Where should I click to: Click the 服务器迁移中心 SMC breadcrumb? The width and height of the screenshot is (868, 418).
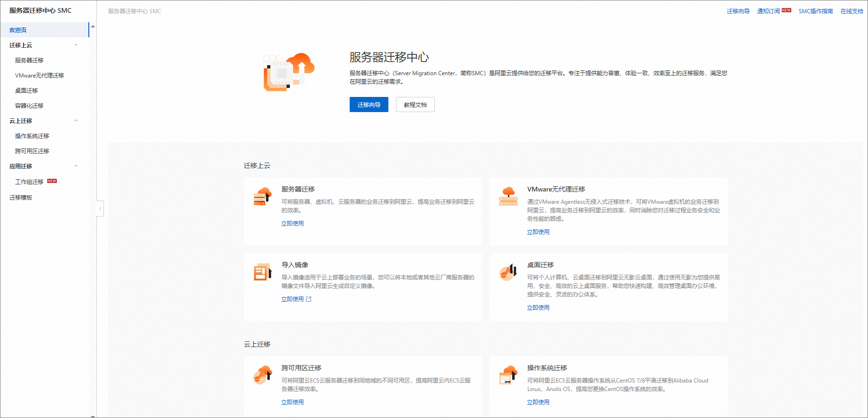tap(135, 11)
